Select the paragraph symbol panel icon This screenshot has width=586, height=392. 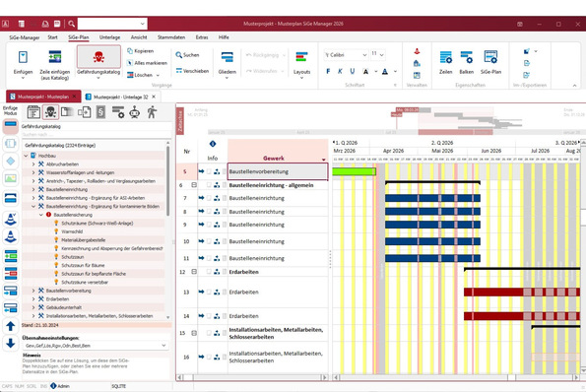click(x=100, y=112)
